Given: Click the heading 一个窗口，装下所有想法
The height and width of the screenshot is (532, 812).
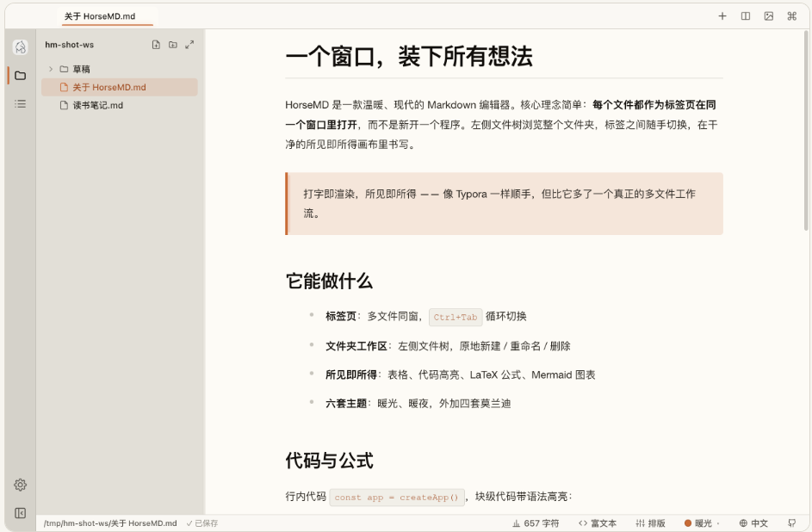Looking at the screenshot, I should (x=409, y=56).
